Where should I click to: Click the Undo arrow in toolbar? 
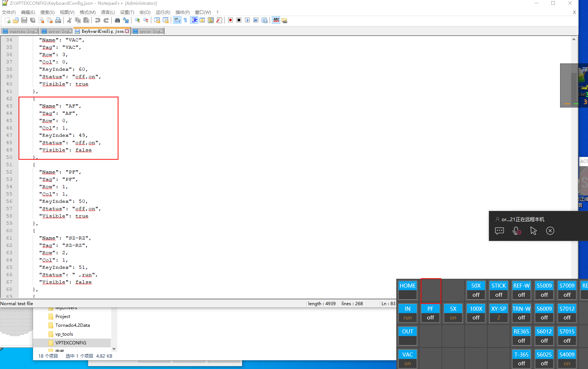[97, 20]
